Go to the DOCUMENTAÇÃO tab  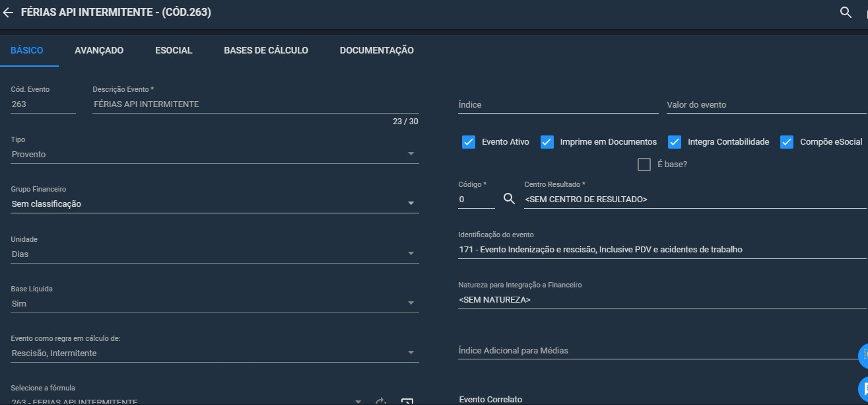coord(377,50)
